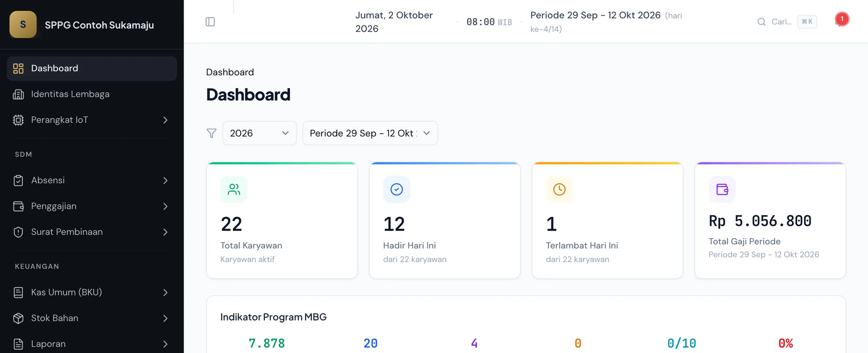Image resolution: width=868 pixels, height=353 pixels.
Task: Click the filter funnel icon
Action: click(x=212, y=133)
